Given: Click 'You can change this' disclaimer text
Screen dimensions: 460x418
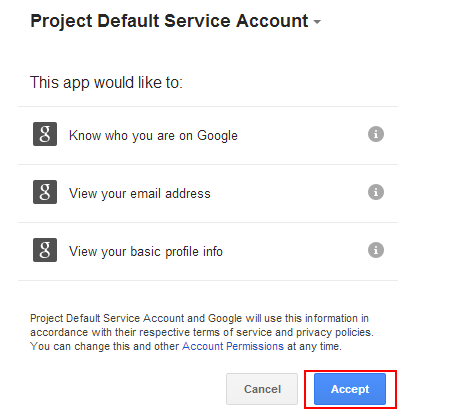Looking at the screenshot, I should [x=80, y=346].
